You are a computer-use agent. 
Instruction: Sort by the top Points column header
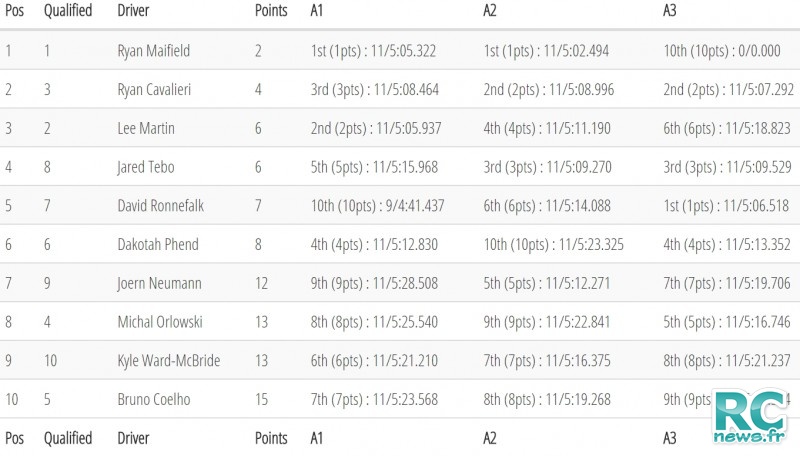pos(271,11)
